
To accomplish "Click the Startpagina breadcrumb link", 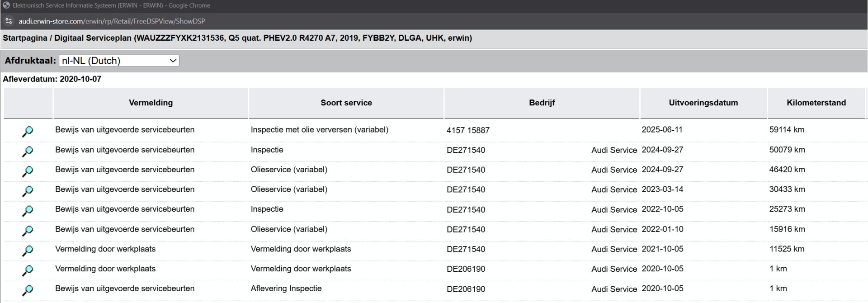I will [25, 38].
